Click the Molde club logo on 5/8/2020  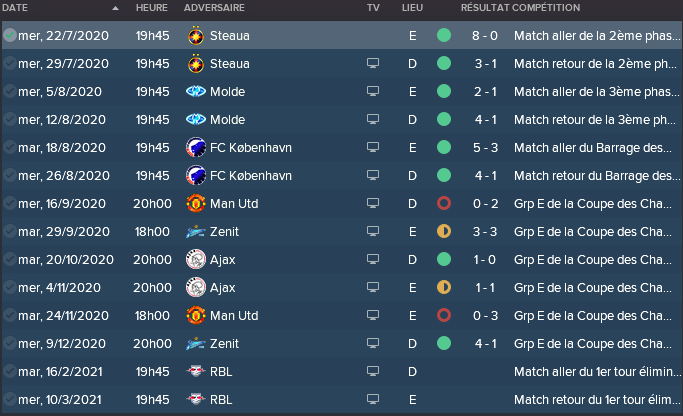[x=196, y=91]
